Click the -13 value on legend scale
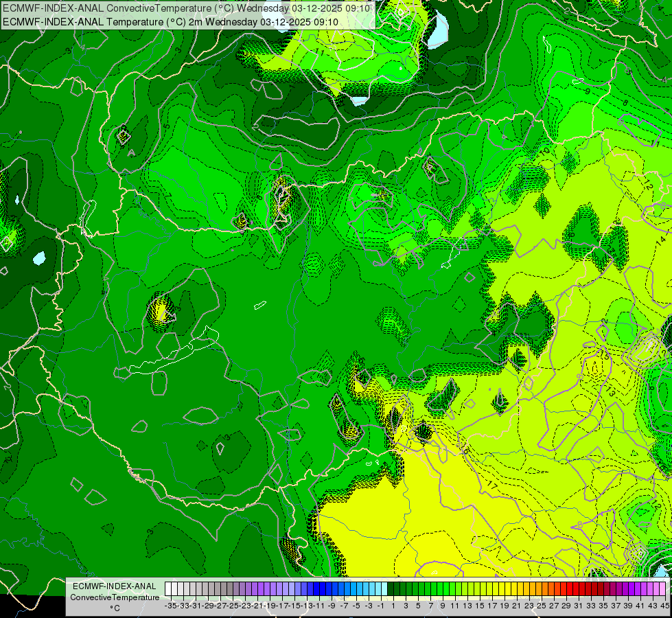 pyautogui.click(x=306, y=606)
